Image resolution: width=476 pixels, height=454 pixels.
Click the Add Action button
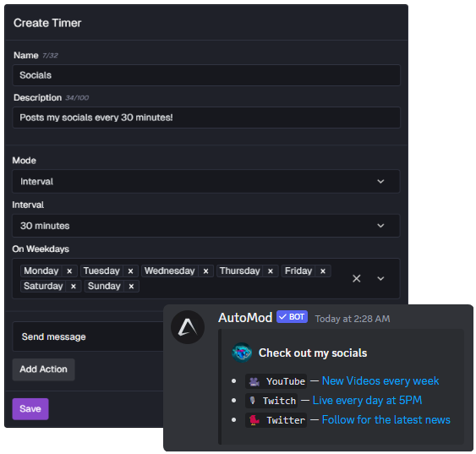(x=43, y=369)
